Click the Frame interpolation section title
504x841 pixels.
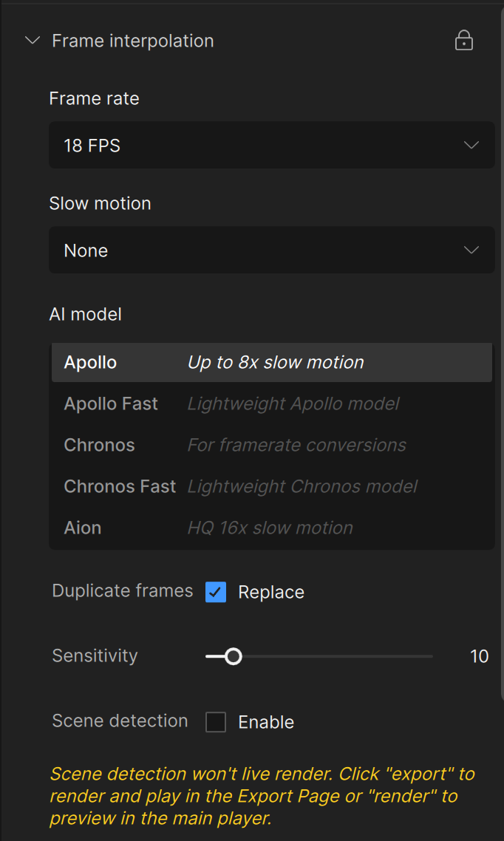pyautogui.click(x=133, y=41)
